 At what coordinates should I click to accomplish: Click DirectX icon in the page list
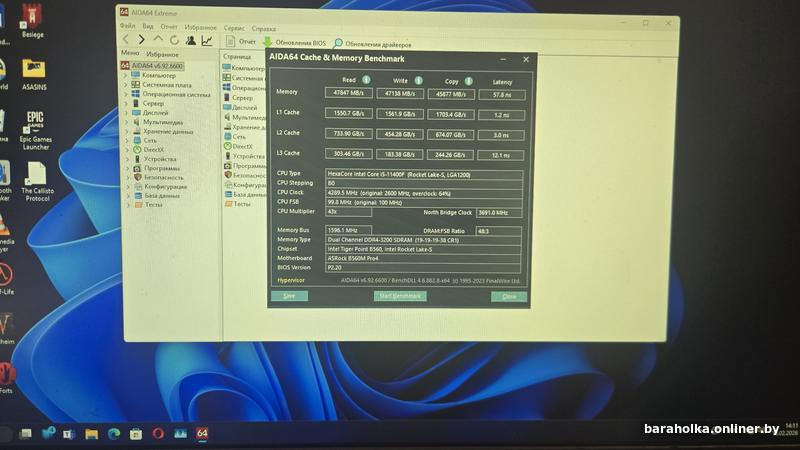[228, 146]
